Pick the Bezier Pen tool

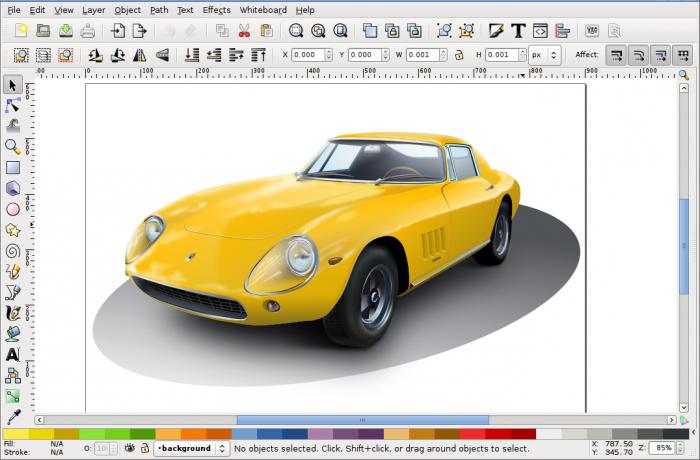(x=12, y=292)
